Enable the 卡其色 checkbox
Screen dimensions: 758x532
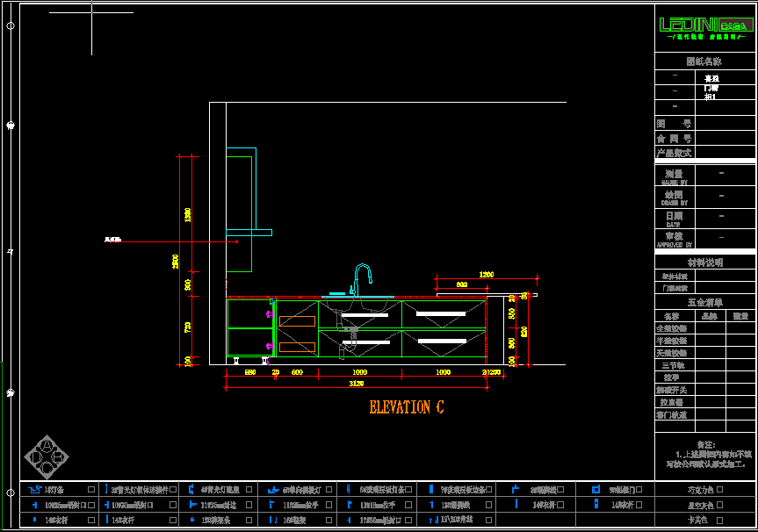pyautogui.click(x=720, y=520)
